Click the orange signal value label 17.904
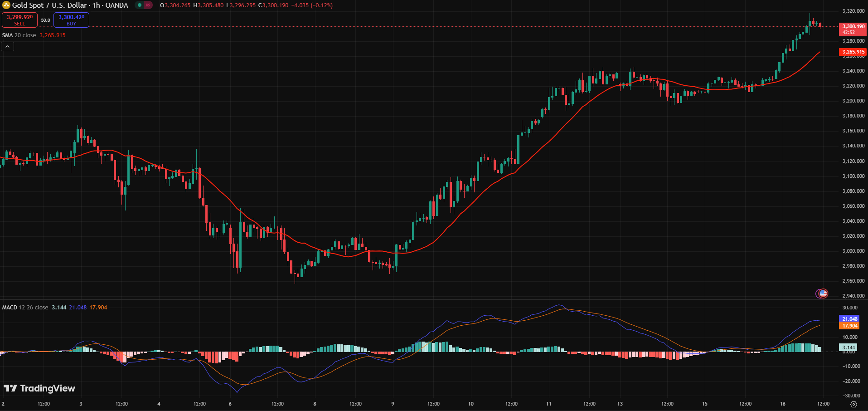The width and height of the screenshot is (868, 411). (849, 326)
